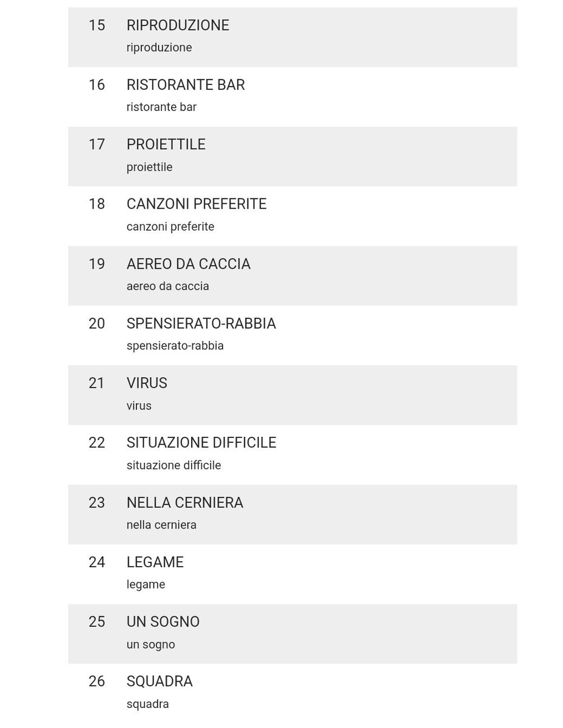The width and height of the screenshot is (563, 728).
Task: Select SPENSIERATO-RABBIA title
Action: point(201,323)
